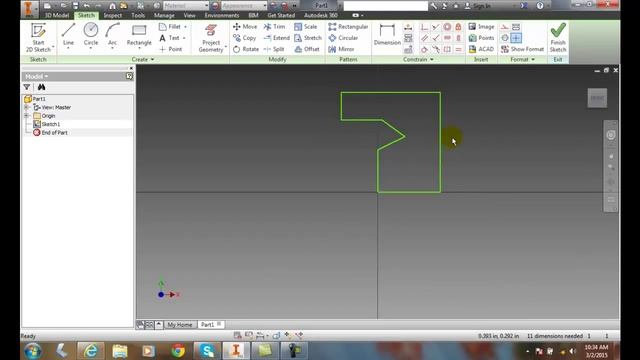The image size is (640, 360).
Task: Apply the parallel constraint icon
Action: (424, 38)
